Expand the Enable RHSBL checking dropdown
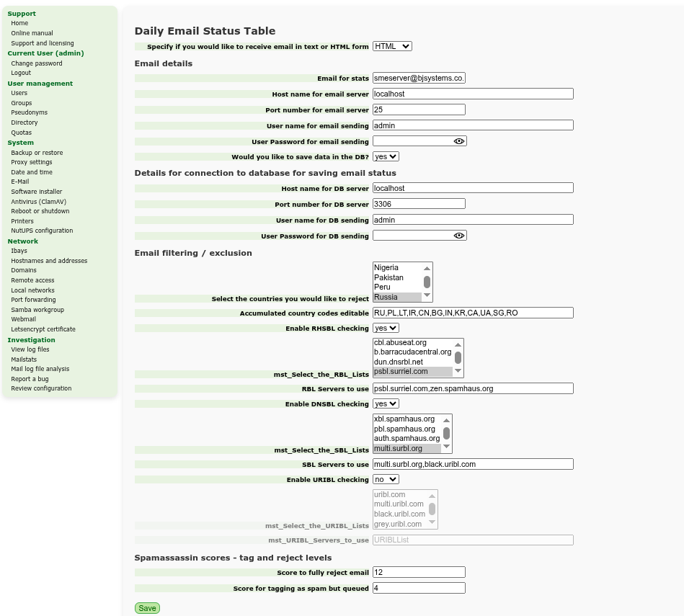Screen dimensions: 684x616 tap(386, 328)
